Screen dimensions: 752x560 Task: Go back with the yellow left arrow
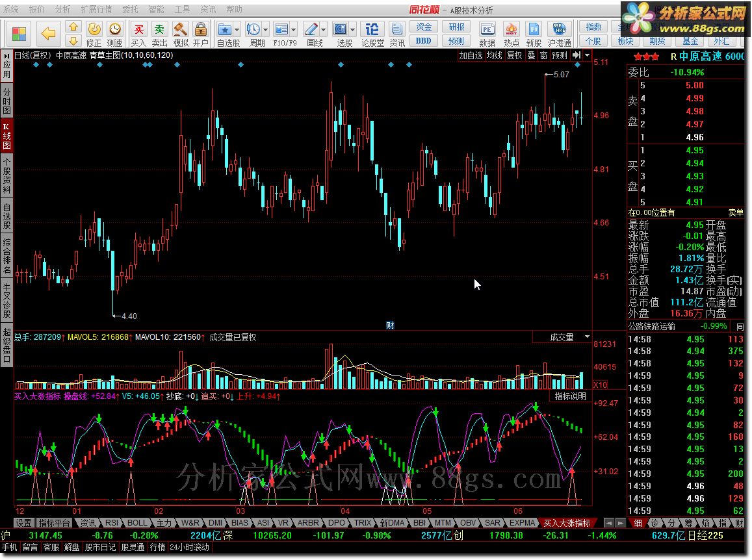click(49, 34)
